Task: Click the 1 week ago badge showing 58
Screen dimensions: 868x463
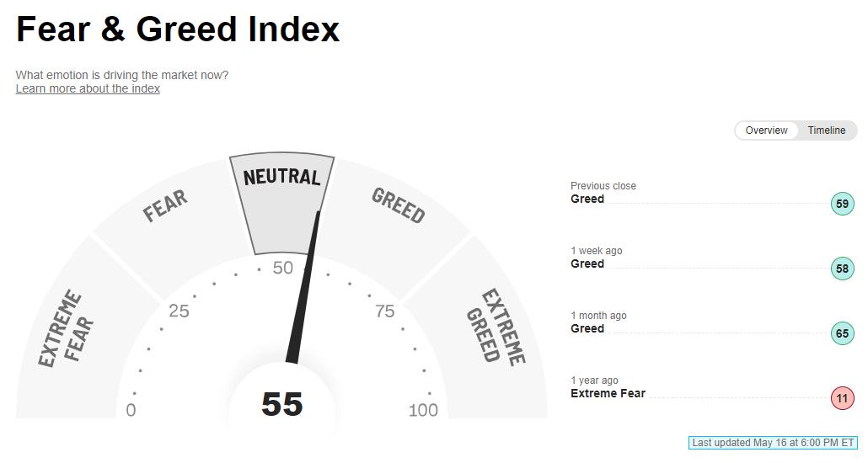Action: pyautogui.click(x=842, y=269)
